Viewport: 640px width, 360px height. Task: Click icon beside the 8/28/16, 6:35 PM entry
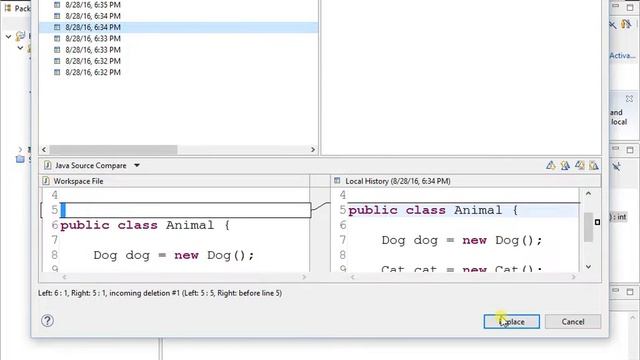click(57, 5)
